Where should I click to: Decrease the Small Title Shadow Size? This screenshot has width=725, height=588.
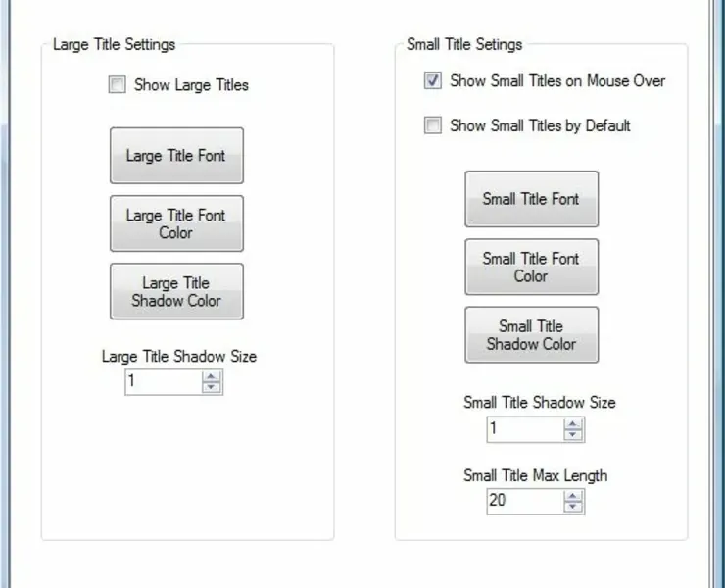click(x=574, y=434)
